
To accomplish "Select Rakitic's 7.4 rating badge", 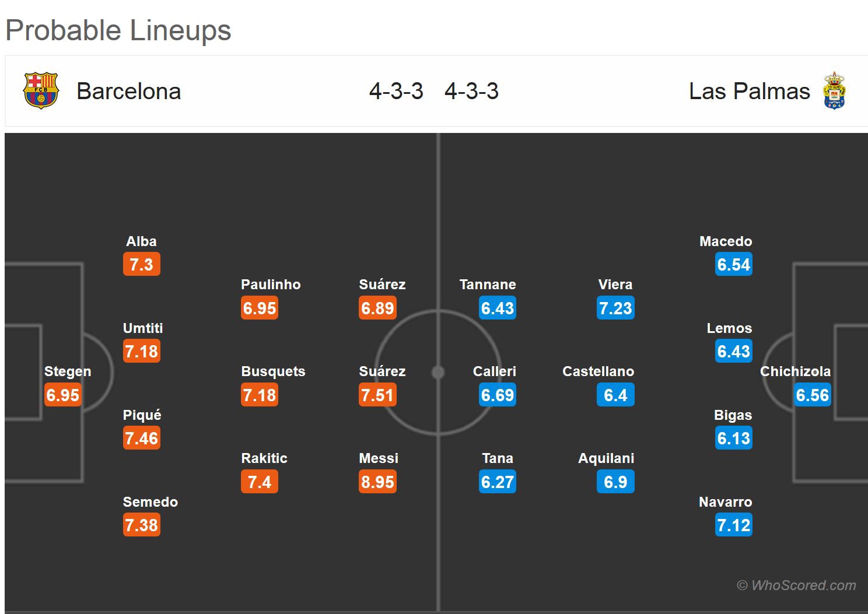I will [260, 482].
